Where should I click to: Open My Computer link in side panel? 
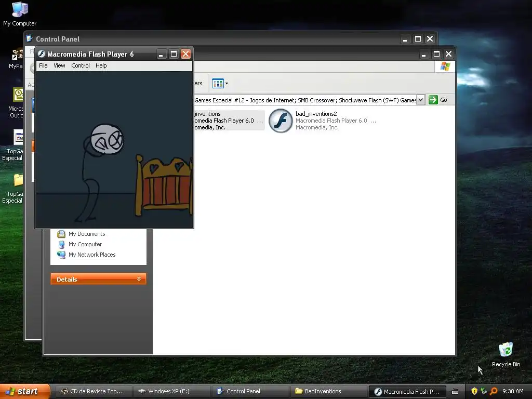click(x=85, y=244)
